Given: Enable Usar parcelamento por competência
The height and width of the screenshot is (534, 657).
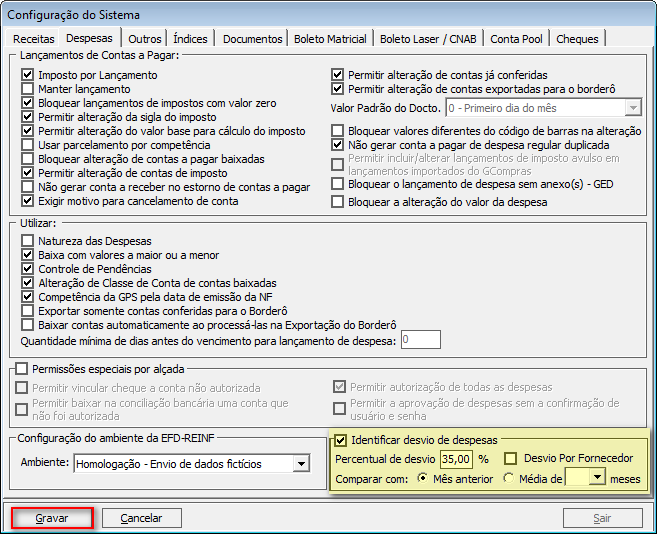Looking at the screenshot, I should point(28,145).
